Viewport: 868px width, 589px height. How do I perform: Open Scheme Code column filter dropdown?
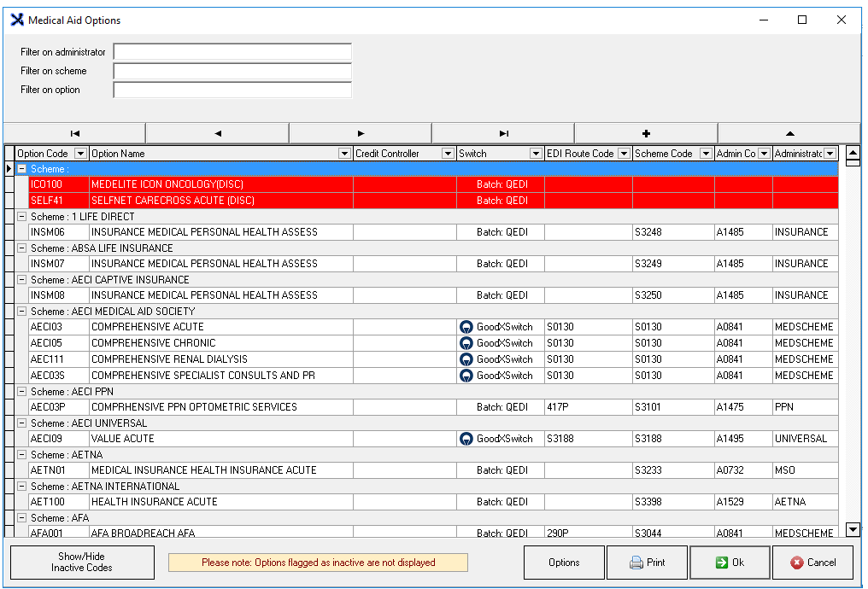click(x=706, y=154)
